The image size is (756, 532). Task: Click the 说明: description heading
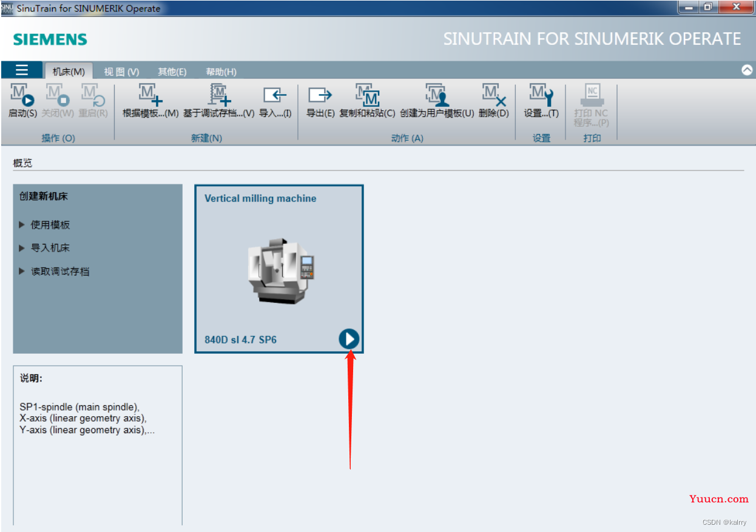coord(31,379)
